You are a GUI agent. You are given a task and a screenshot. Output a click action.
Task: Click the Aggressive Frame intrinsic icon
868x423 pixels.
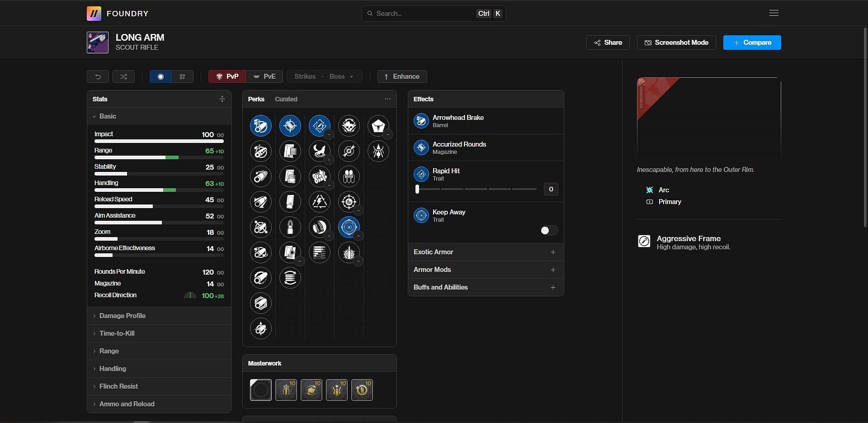pyautogui.click(x=644, y=241)
